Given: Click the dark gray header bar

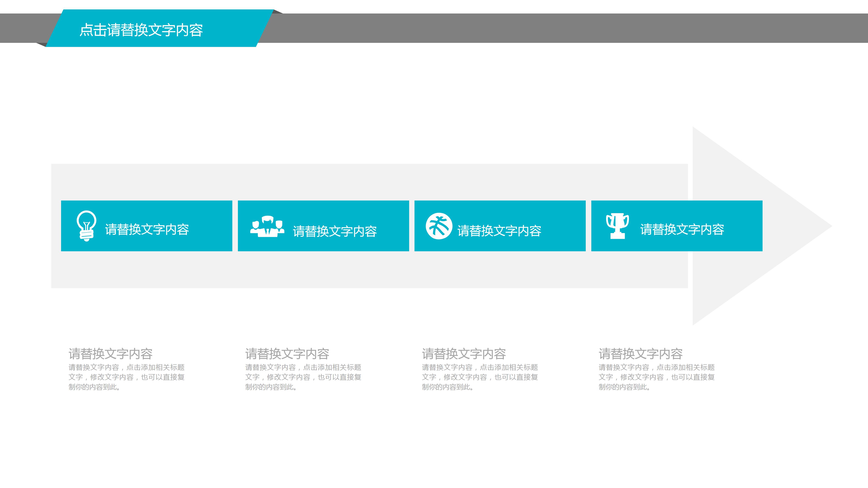Looking at the screenshot, I should 539,28.
